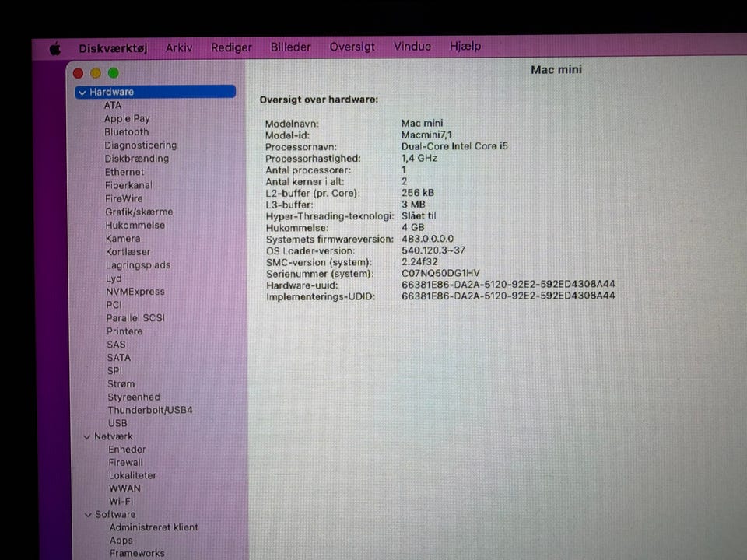Select Strøm in the sidebar
This screenshot has width=747, height=560.
coord(121,383)
